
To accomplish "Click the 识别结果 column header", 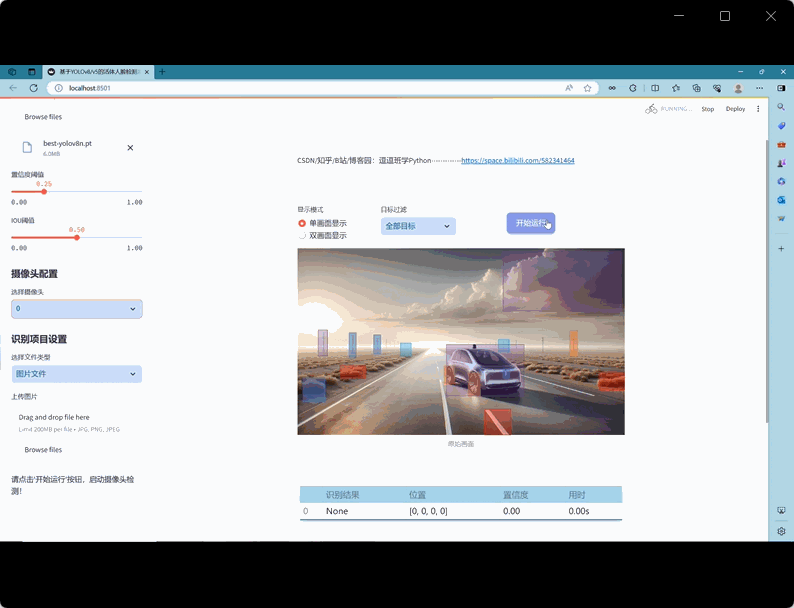I will click(x=342, y=495).
